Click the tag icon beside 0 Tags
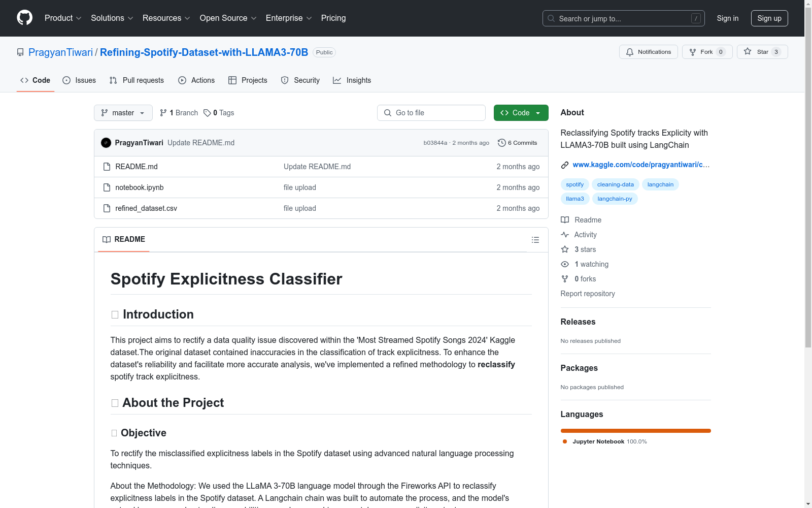 click(207, 113)
